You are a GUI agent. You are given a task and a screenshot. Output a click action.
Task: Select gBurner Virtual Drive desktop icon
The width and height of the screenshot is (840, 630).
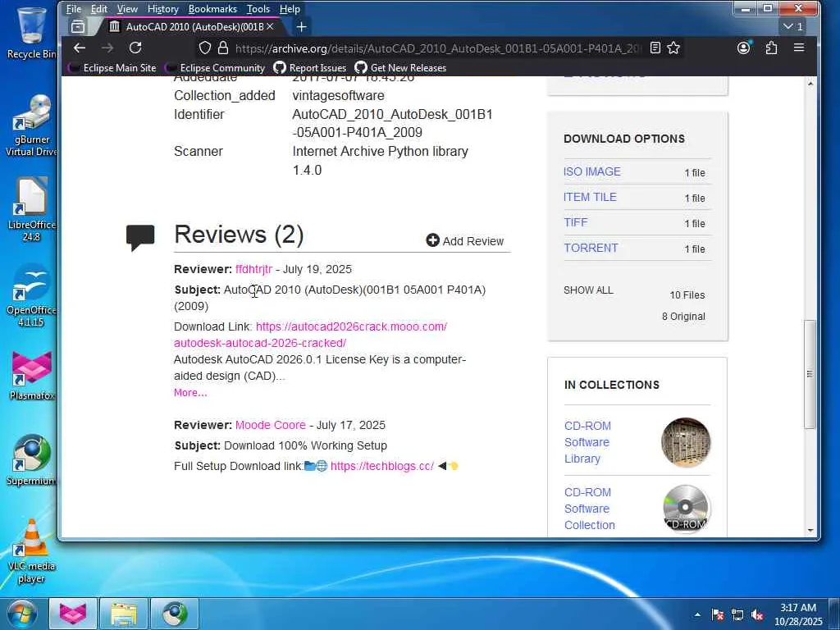coord(30,126)
